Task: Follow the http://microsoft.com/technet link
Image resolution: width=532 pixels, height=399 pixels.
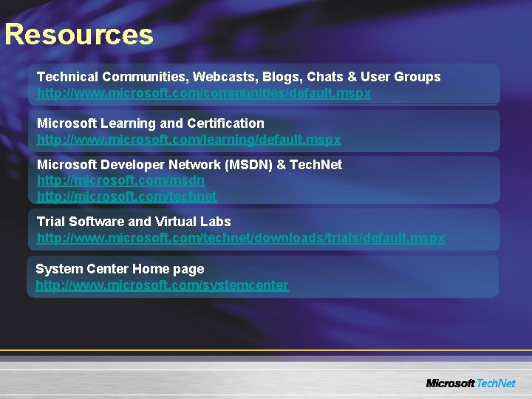Action: (x=126, y=196)
